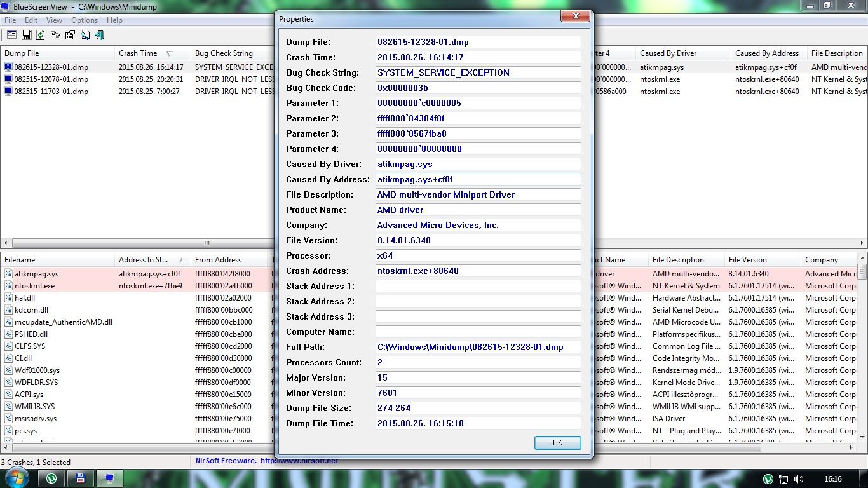Click the Copy Selected Items toolbar icon
Screen dimensions: 868x488
[x=56, y=35]
